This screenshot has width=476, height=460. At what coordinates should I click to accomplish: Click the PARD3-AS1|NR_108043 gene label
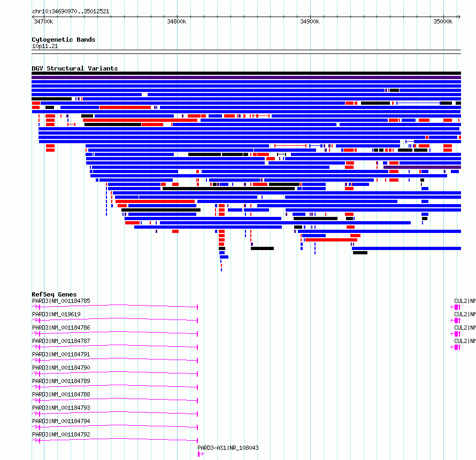tap(228, 448)
